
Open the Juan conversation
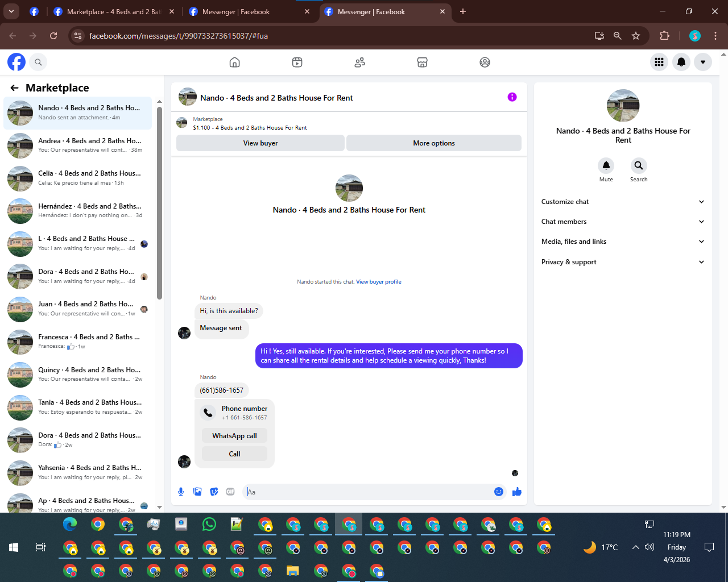coord(78,309)
